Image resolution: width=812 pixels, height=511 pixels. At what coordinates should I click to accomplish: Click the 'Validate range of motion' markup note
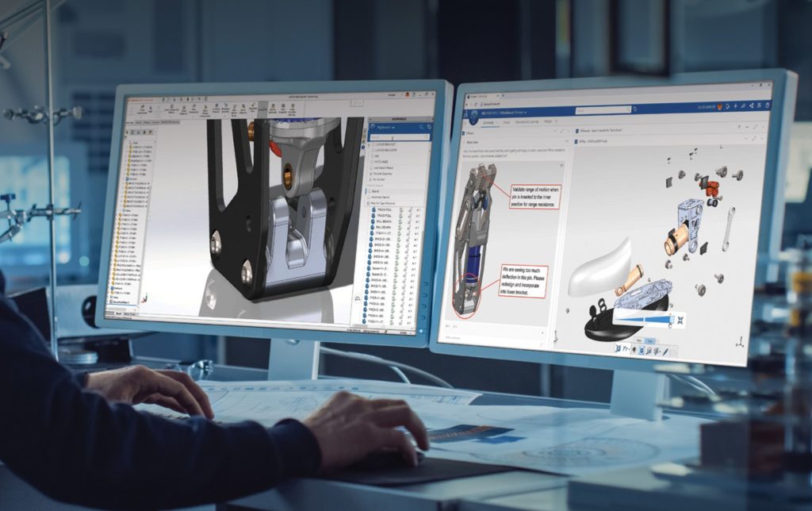click(535, 197)
